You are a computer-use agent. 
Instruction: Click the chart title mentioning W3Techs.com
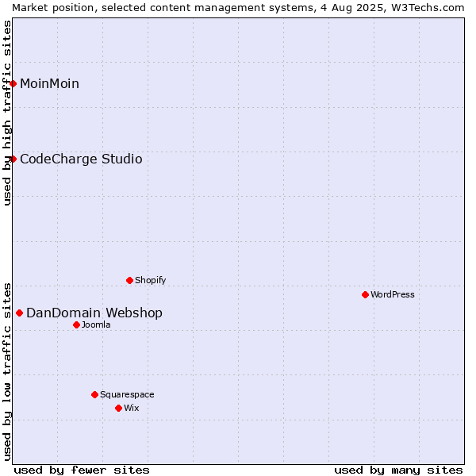click(238, 8)
